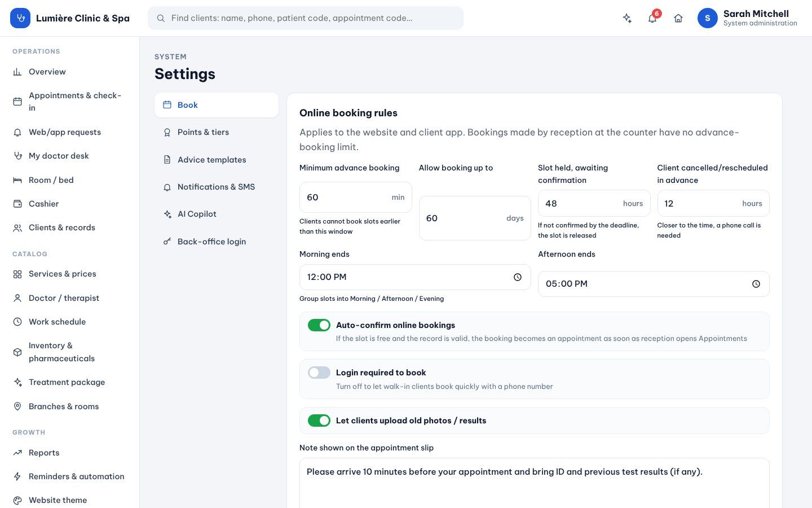Open Doctor / therapist catalog page

point(69,298)
